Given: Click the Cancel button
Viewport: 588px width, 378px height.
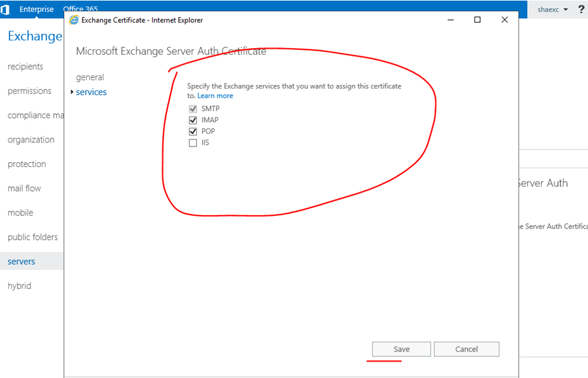Looking at the screenshot, I should point(466,349).
